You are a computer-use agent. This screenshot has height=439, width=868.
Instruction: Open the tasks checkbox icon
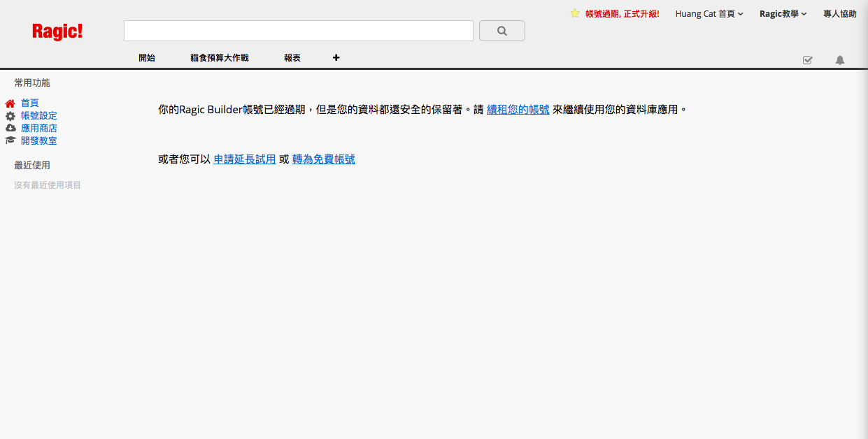808,60
